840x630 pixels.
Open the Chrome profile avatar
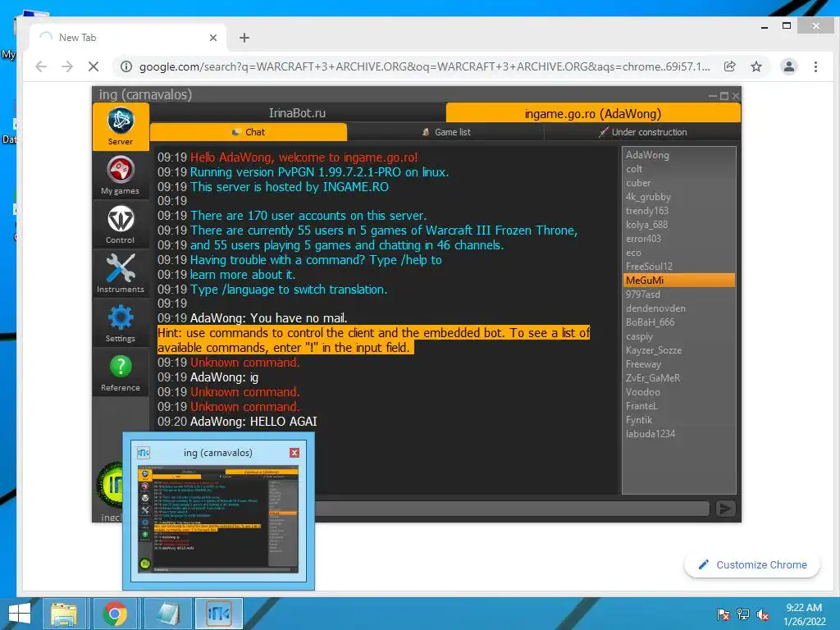788,66
